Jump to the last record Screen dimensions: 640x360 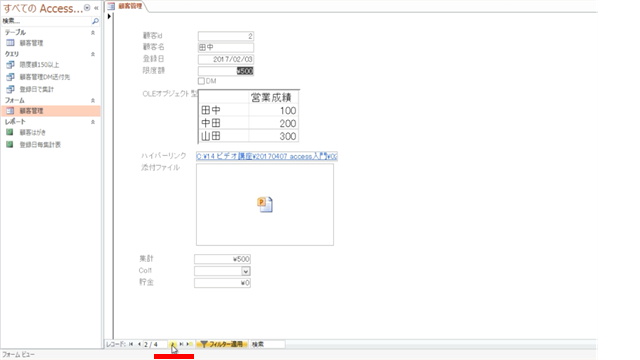(x=181, y=344)
